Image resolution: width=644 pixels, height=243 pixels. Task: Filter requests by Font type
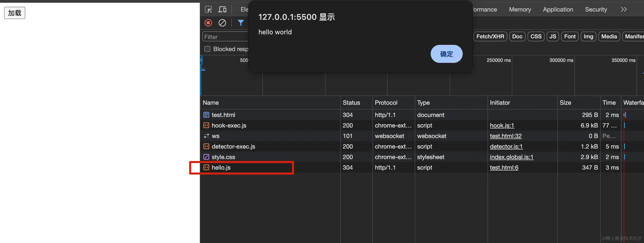[570, 37]
